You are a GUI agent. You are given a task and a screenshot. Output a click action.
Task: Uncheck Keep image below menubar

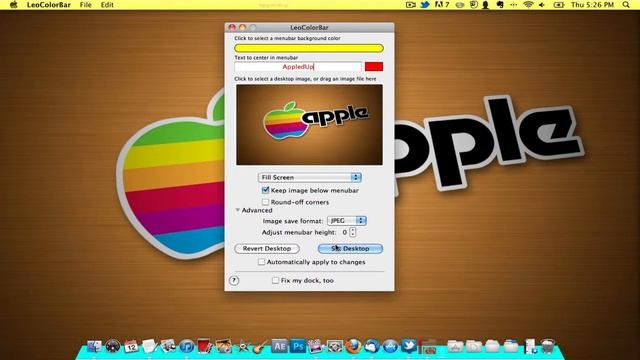coord(265,190)
